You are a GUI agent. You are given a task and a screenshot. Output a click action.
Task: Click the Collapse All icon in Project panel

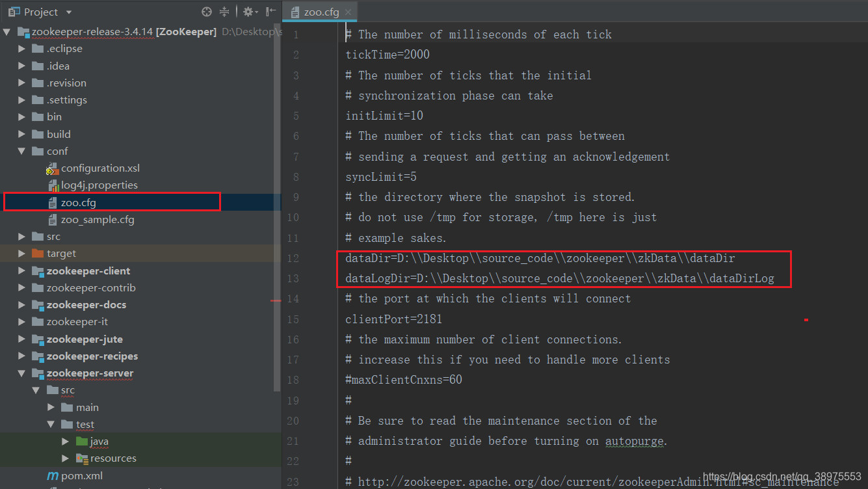coord(224,12)
